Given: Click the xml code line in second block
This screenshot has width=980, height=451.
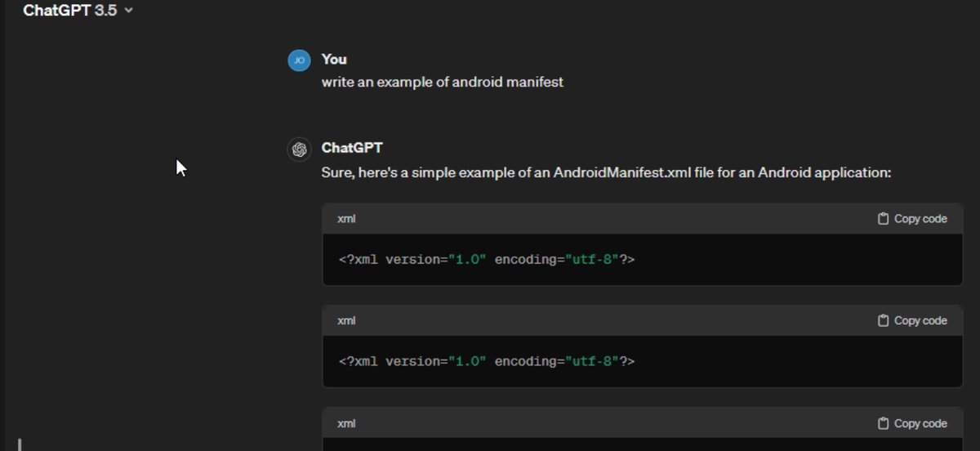Looking at the screenshot, I should click(x=487, y=361).
